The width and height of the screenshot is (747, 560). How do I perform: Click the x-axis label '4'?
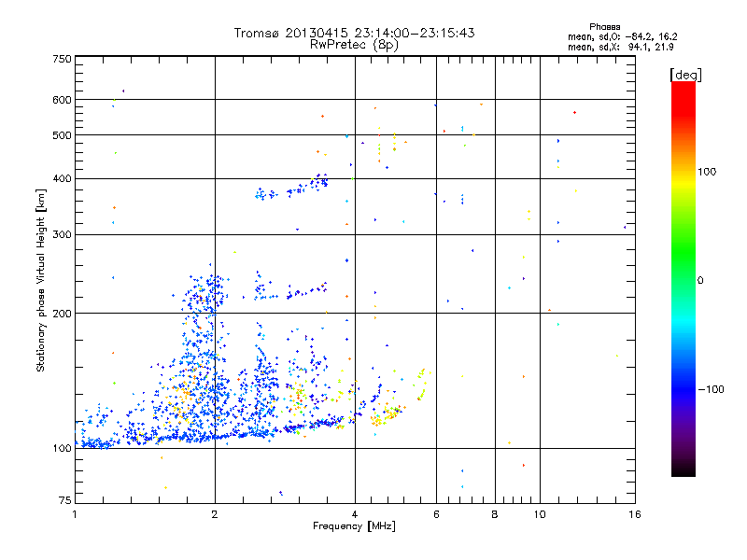355,514
